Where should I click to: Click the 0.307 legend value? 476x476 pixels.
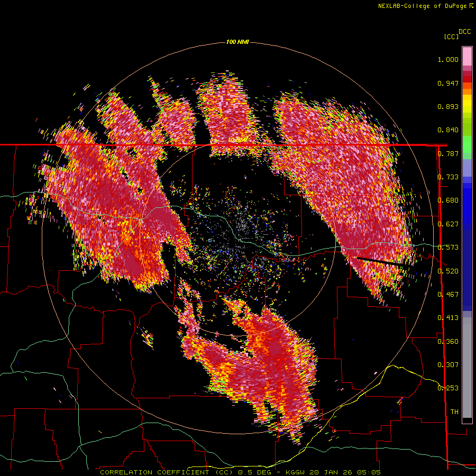pos(448,365)
